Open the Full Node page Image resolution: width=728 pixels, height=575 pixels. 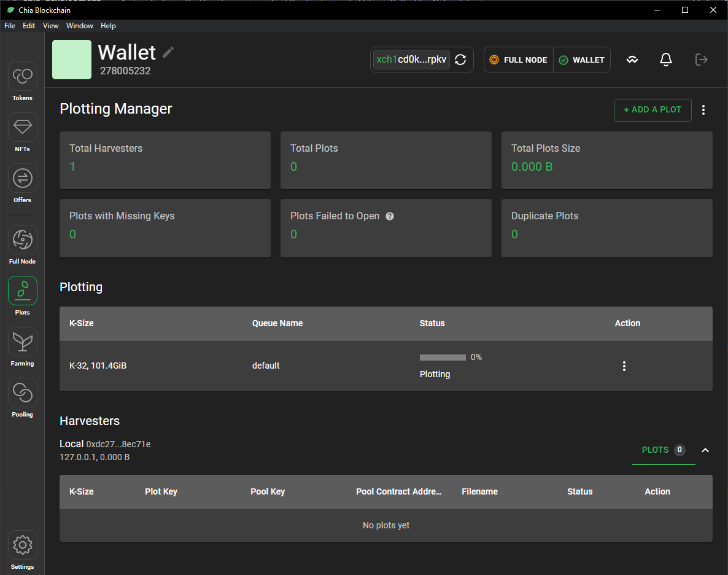click(x=23, y=240)
